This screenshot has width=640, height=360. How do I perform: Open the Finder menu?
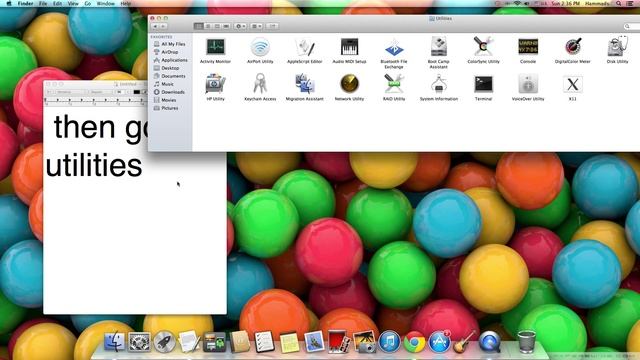[x=25, y=3]
